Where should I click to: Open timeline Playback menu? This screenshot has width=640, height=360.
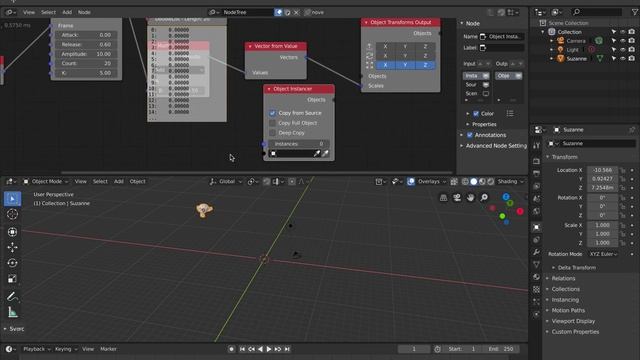[36, 349]
